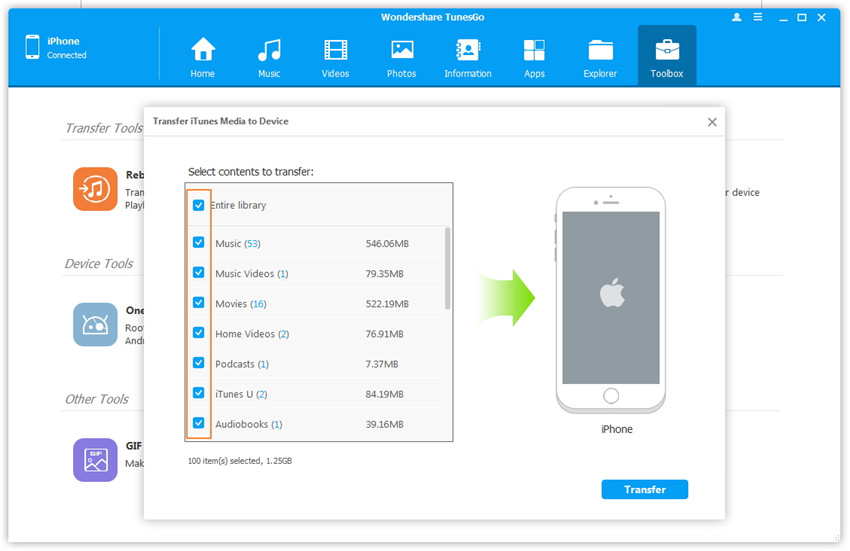The width and height of the screenshot is (850, 551).
Task: Click the Transfer button
Action: point(644,489)
